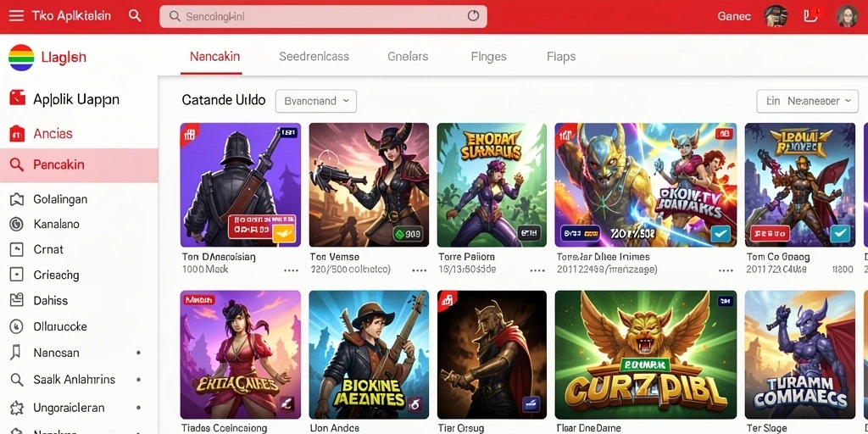Click the corner badge on Uon Andee card

point(415,403)
